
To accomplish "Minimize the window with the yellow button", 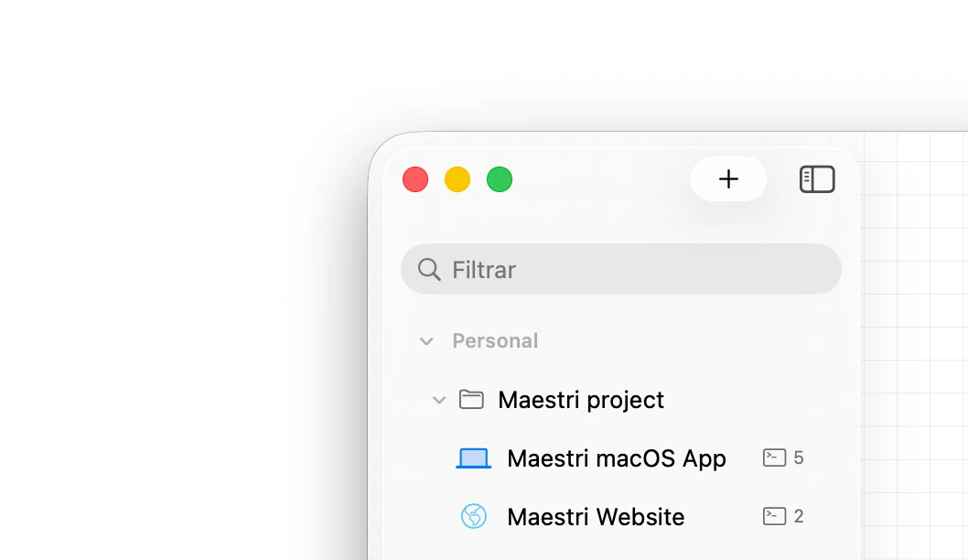I will pyautogui.click(x=457, y=179).
